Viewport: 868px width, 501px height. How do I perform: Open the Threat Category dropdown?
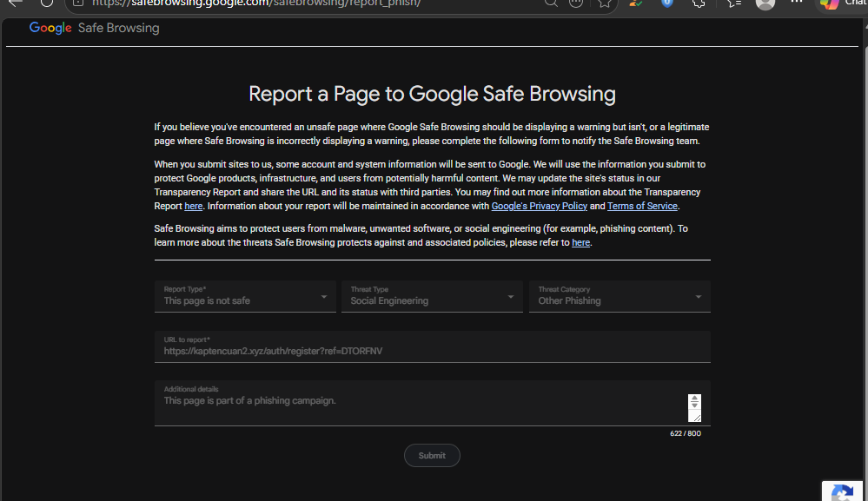point(620,296)
